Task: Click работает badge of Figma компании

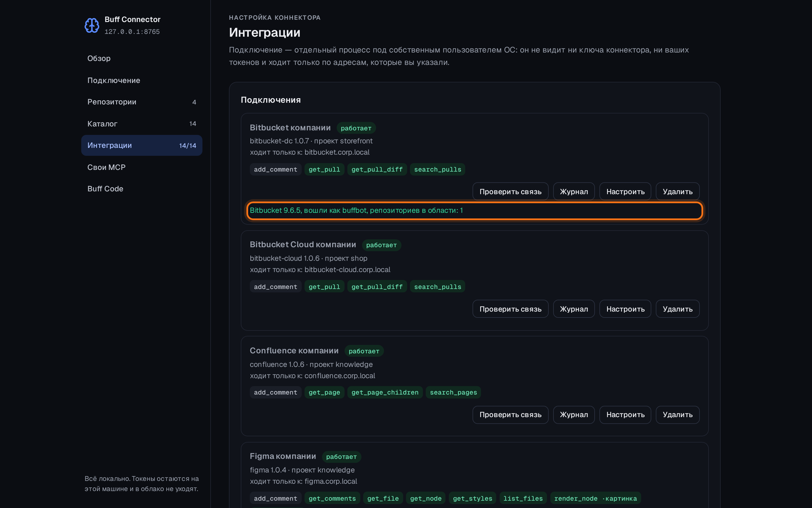Action: [341, 457]
